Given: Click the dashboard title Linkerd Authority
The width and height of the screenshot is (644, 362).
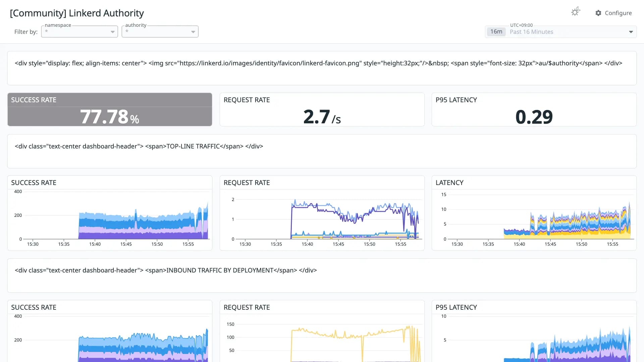Looking at the screenshot, I should 77,13.
